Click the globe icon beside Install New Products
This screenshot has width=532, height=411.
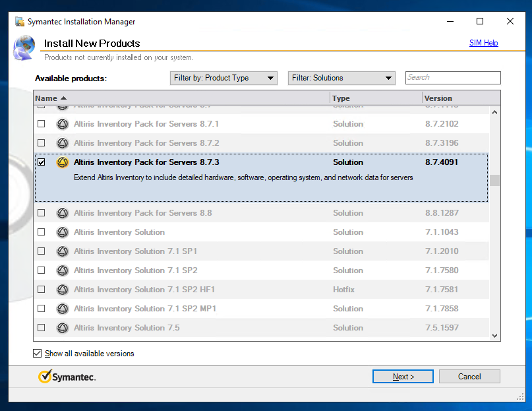24,48
